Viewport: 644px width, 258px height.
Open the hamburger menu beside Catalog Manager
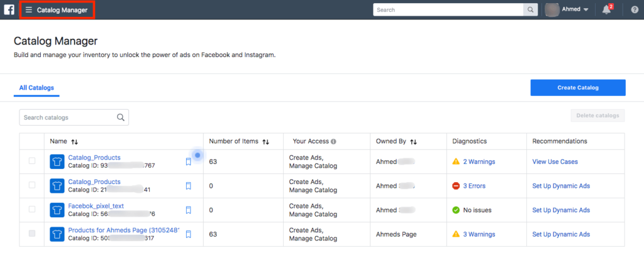pos(29,10)
